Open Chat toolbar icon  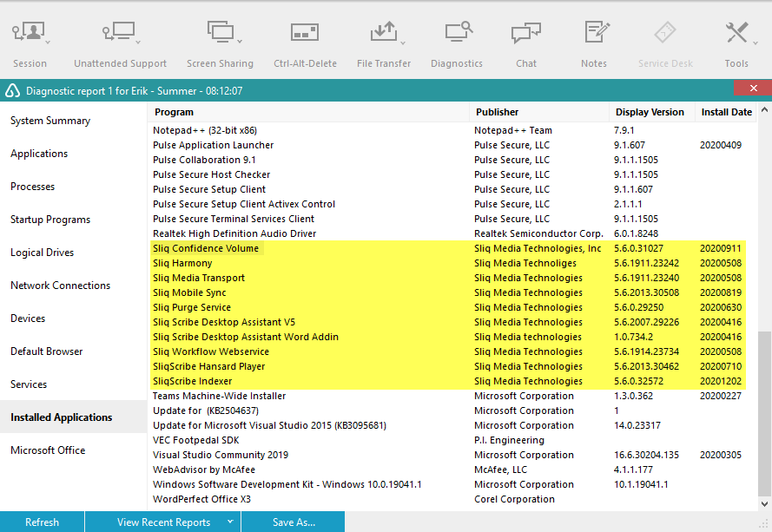(526, 32)
